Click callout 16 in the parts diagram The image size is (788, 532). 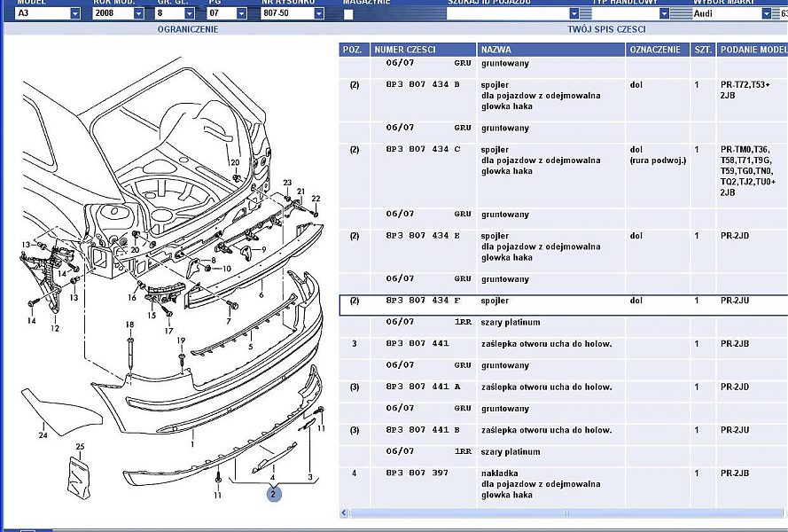pos(132,297)
